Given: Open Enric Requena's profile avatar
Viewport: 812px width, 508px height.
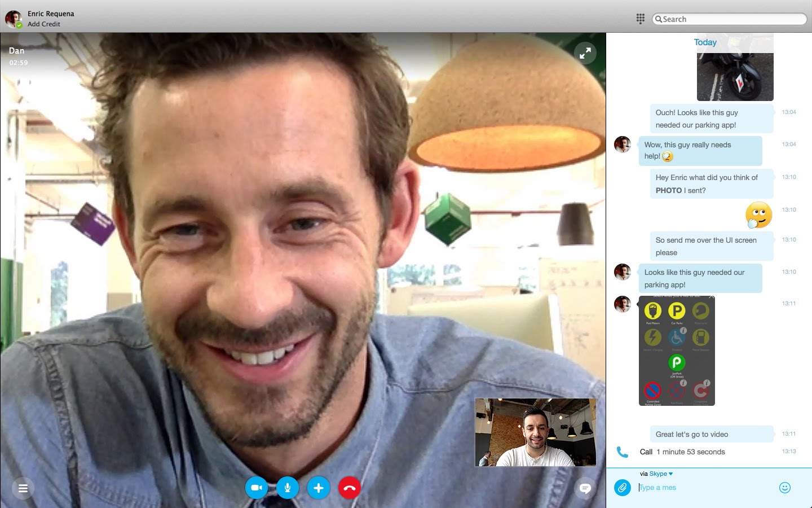Looking at the screenshot, I should point(14,19).
